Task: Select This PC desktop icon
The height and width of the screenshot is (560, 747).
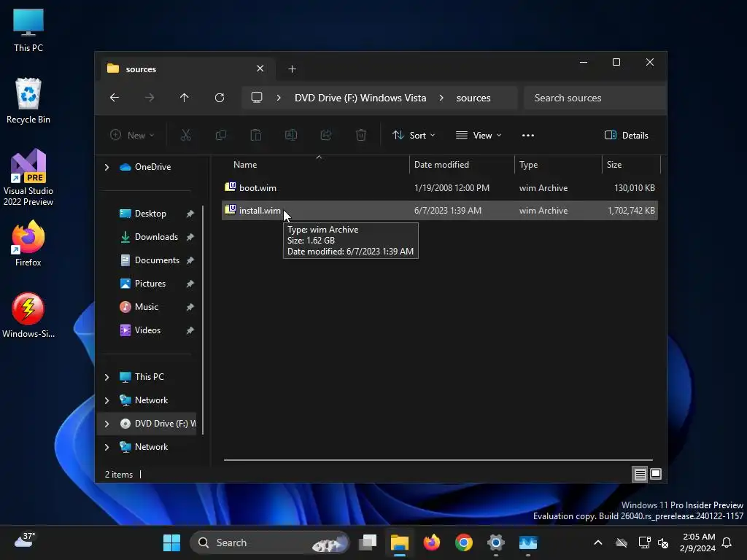Action: click(28, 30)
